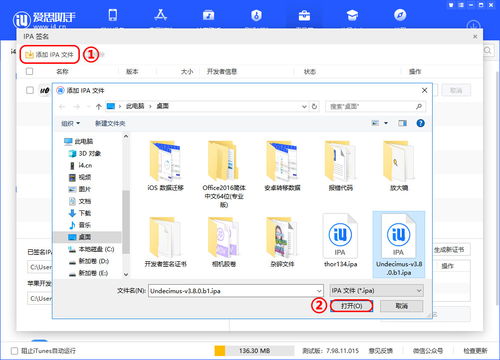Image resolution: width=500 pixels, height=360 pixels.
Task: Select the 安卓转移数据 folder
Action: click(x=282, y=166)
